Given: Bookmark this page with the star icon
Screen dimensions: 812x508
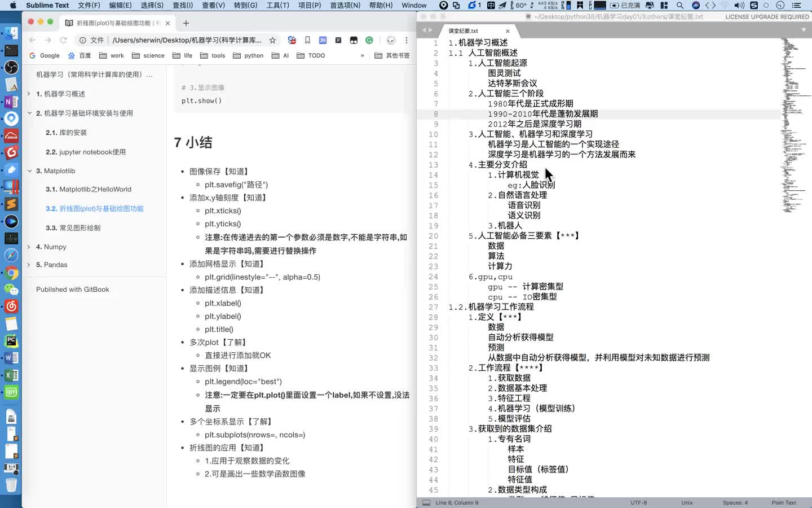Looking at the screenshot, I should (x=273, y=40).
